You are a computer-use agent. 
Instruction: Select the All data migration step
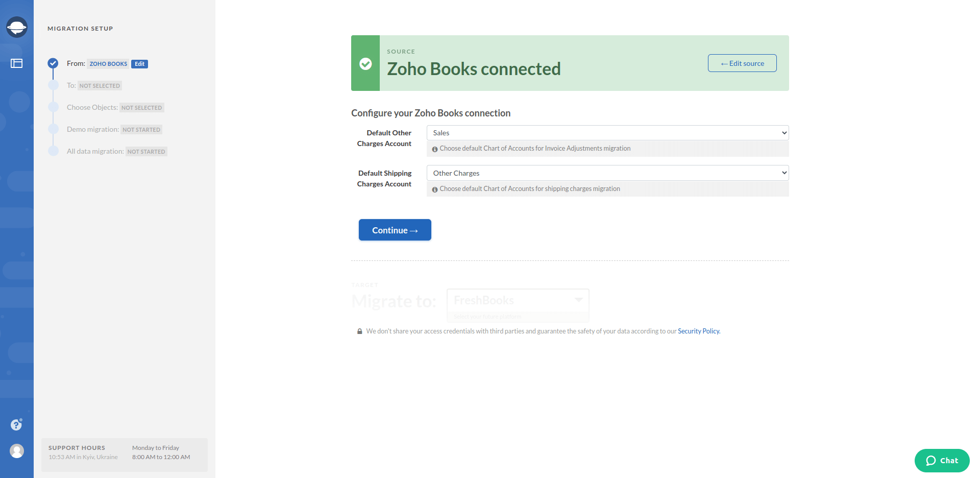(x=117, y=151)
